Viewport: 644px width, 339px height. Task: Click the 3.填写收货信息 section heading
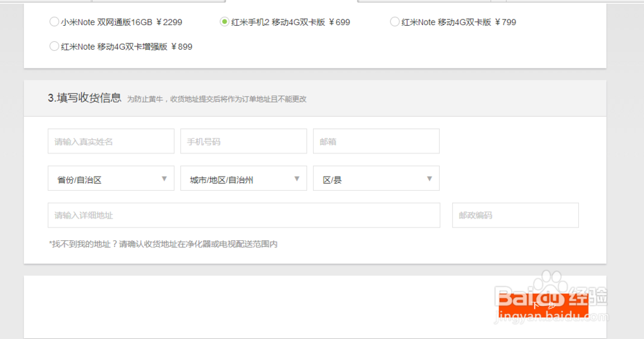click(x=84, y=98)
